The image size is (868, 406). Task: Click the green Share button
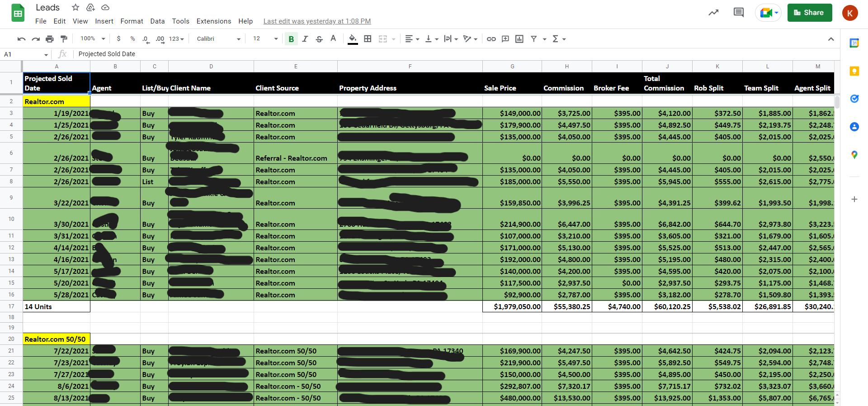click(810, 13)
